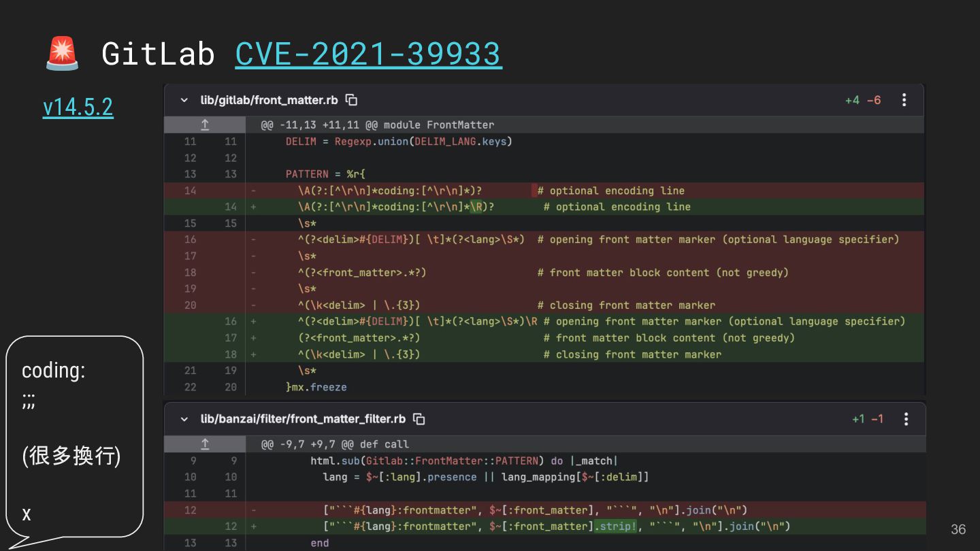Collapse the lib/gitlab/front_matter.rb file diff

[x=184, y=100]
